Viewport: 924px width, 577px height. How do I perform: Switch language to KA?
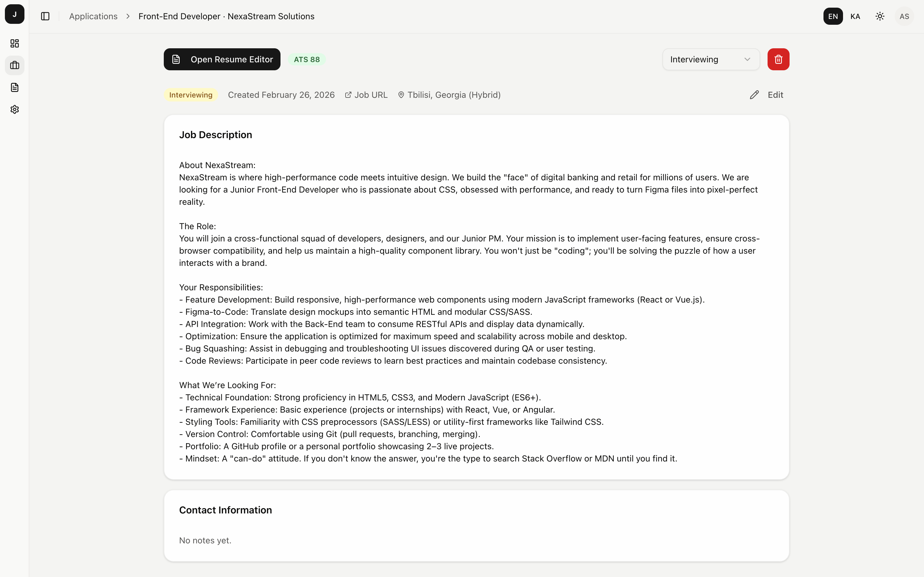pos(855,17)
